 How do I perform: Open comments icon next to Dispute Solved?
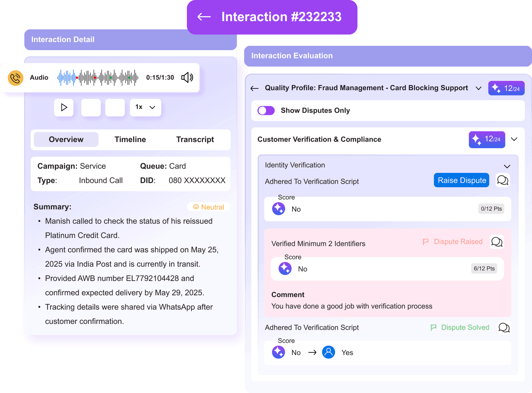click(x=504, y=327)
